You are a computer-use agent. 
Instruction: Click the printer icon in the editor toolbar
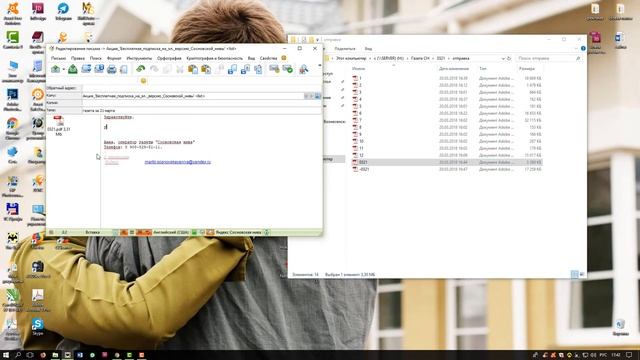[111, 69]
